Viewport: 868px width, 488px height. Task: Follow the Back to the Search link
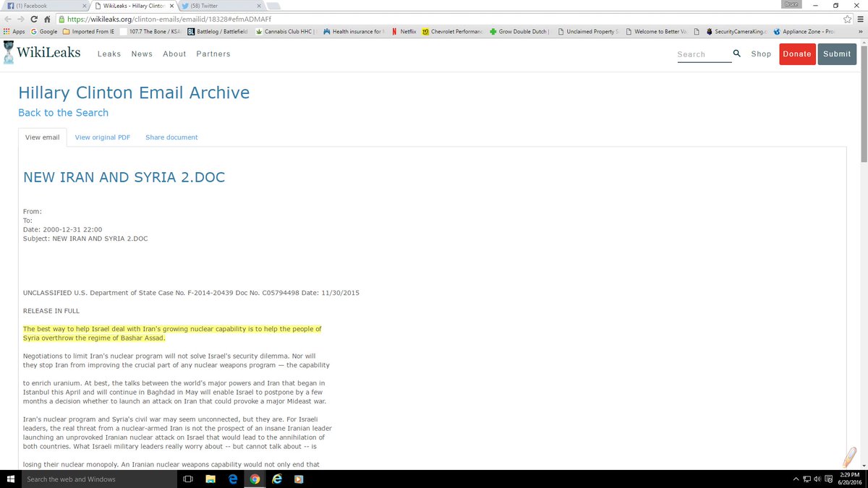click(63, 113)
